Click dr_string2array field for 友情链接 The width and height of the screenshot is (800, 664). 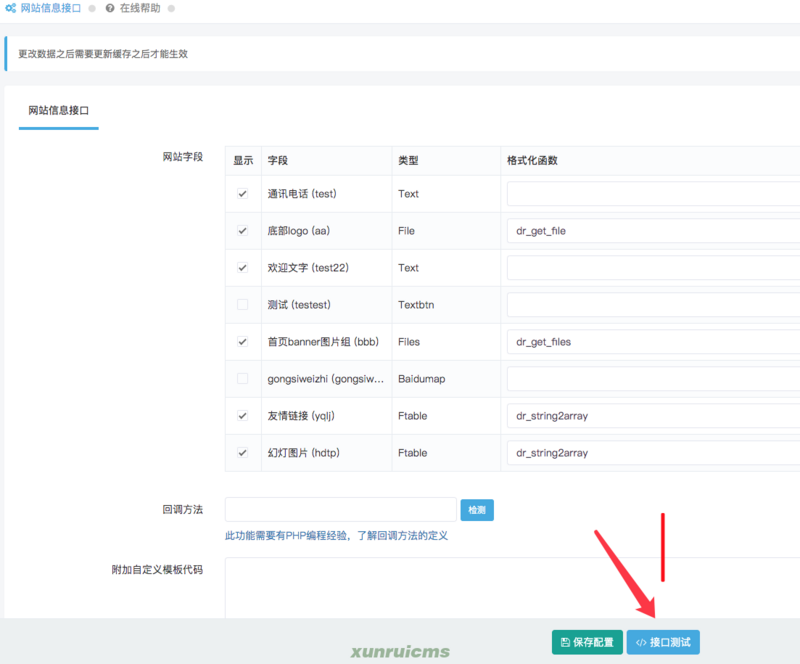point(654,416)
